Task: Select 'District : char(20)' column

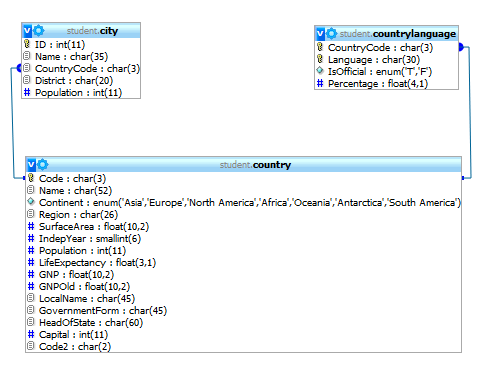Action: [74, 81]
